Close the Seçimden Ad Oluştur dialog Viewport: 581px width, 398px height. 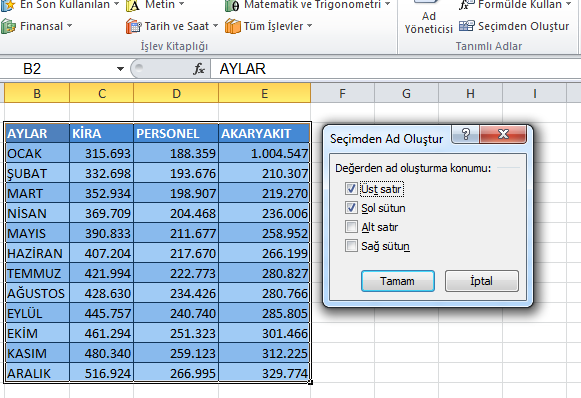[503, 134]
